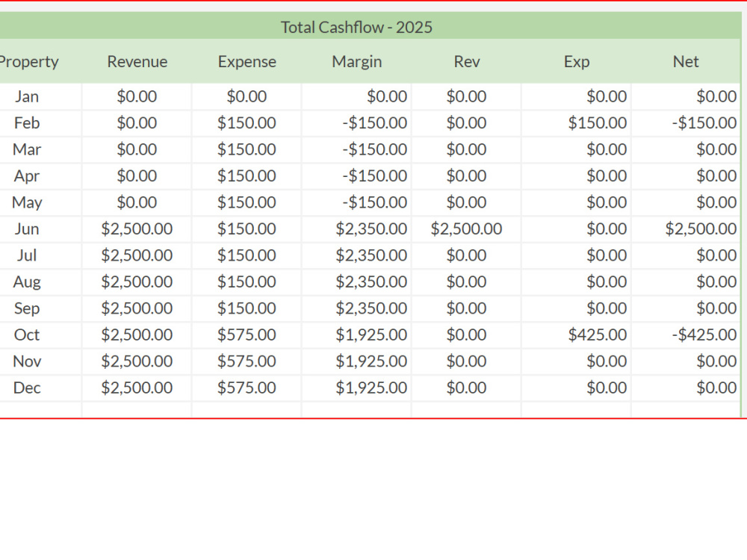Click Oct's Expense cell showing $575.00
747x560 pixels.
coord(247,335)
